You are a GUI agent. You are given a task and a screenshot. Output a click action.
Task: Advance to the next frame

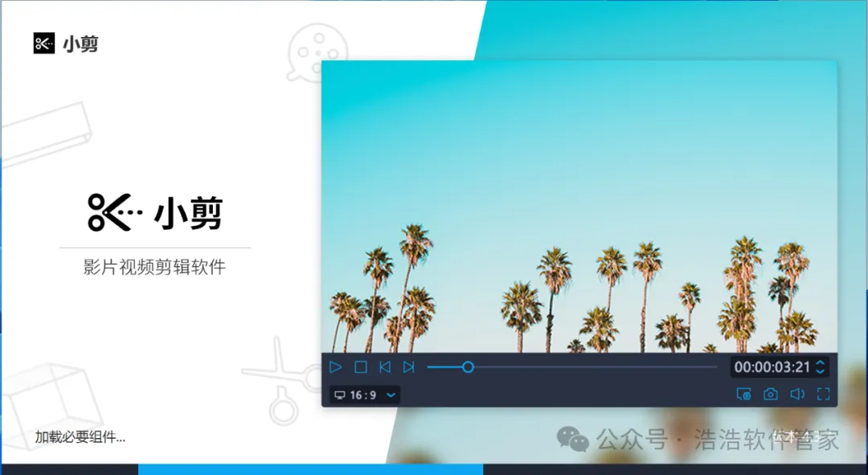point(408,367)
